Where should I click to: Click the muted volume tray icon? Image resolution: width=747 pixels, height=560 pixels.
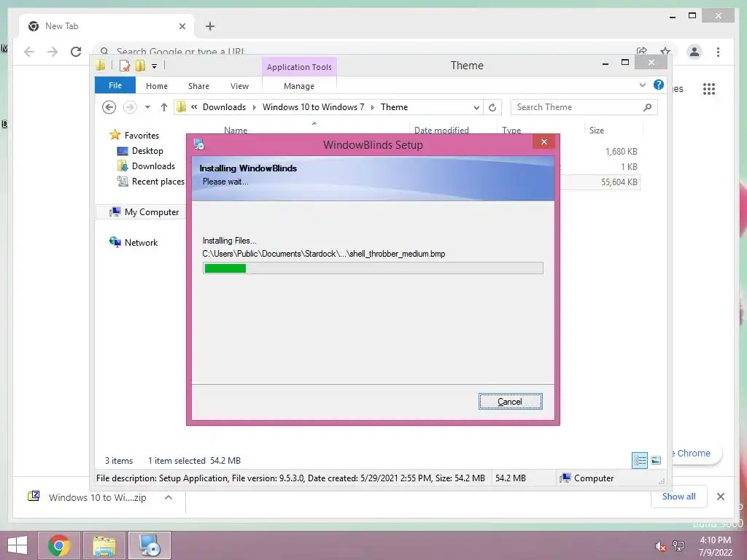pyautogui.click(x=660, y=546)
